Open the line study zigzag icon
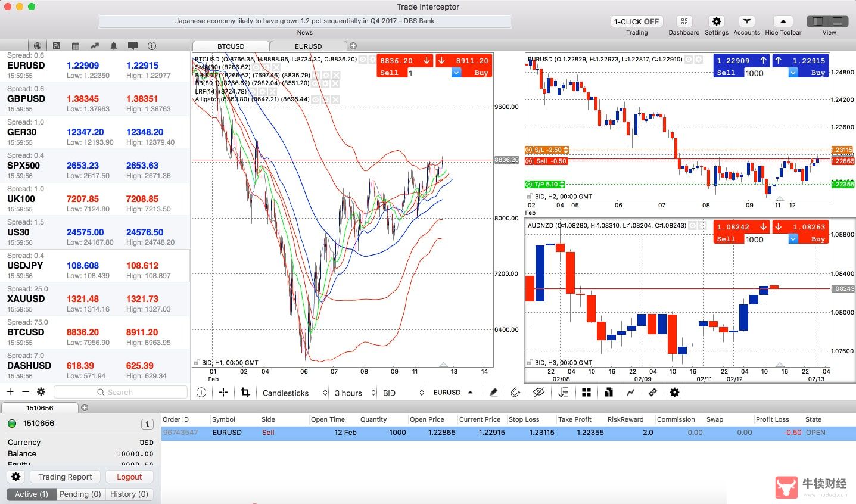This screenshot has height=504, width=856. click(630, 393)
